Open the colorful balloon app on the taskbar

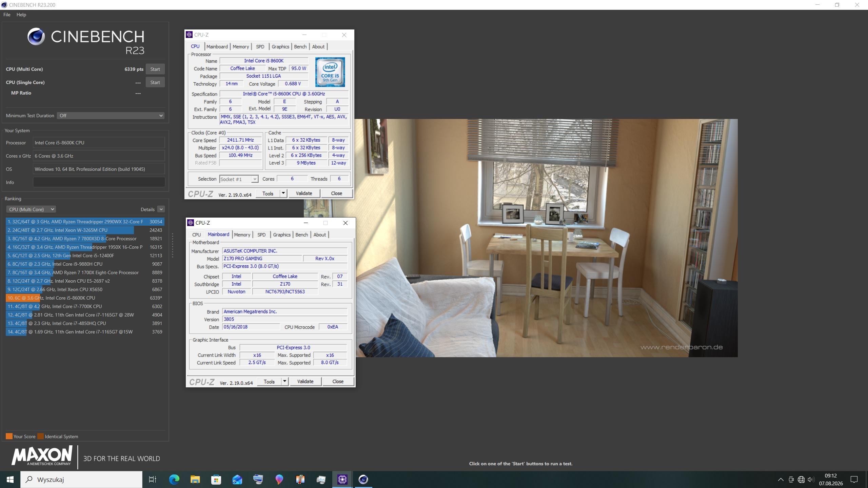pos(279,480)
